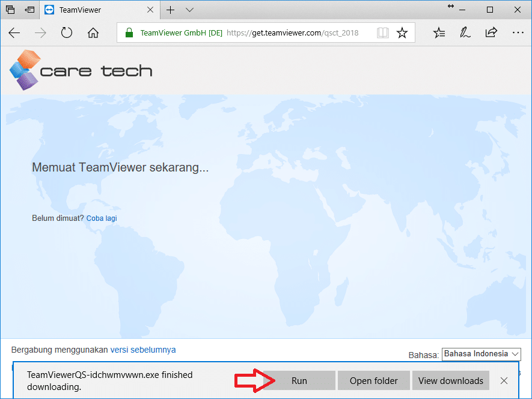Click the green lock security icon
532x399 pixels.
129,32
